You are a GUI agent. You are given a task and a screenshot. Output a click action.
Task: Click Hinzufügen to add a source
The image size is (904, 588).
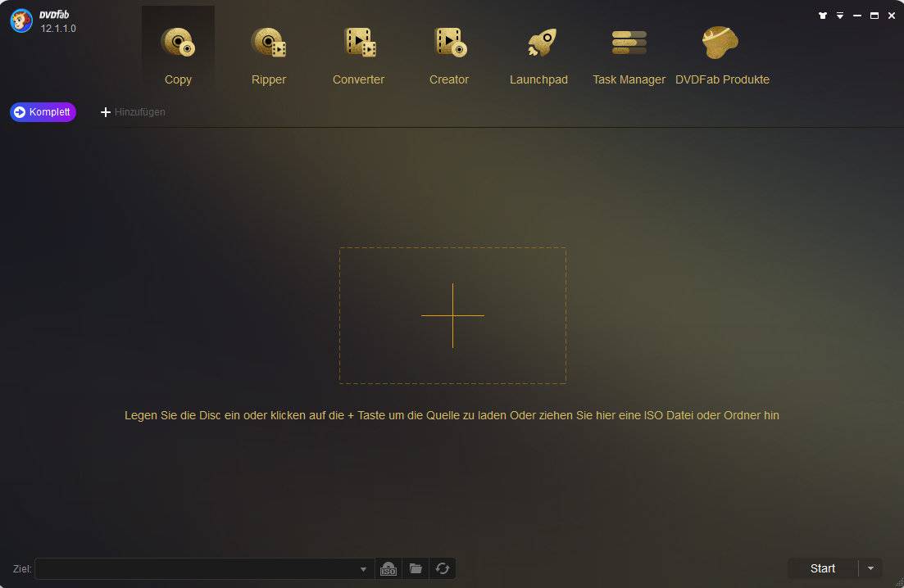133,111
